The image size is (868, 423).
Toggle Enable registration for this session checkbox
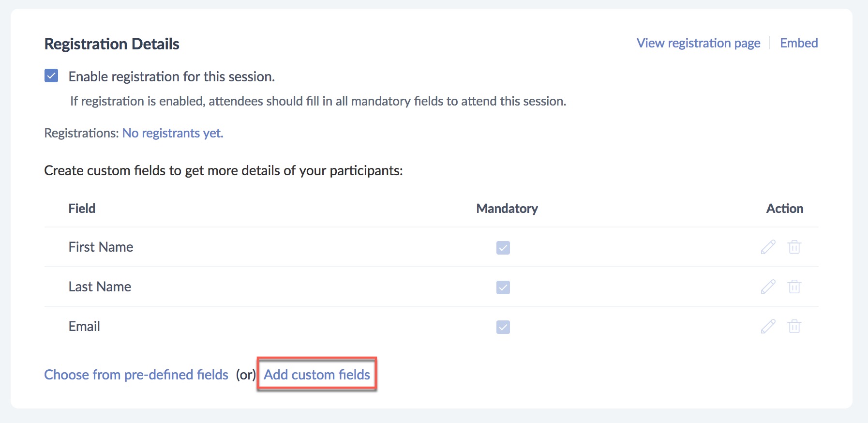[x=51, y=76]
